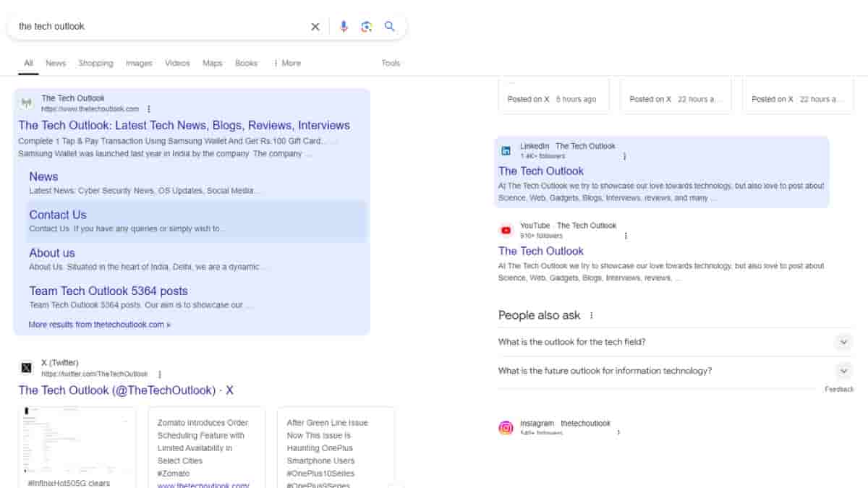The height and width of the screenshot is (488, 868).
Task: Click the microphone voice search icon
Action: pos(344,27)
